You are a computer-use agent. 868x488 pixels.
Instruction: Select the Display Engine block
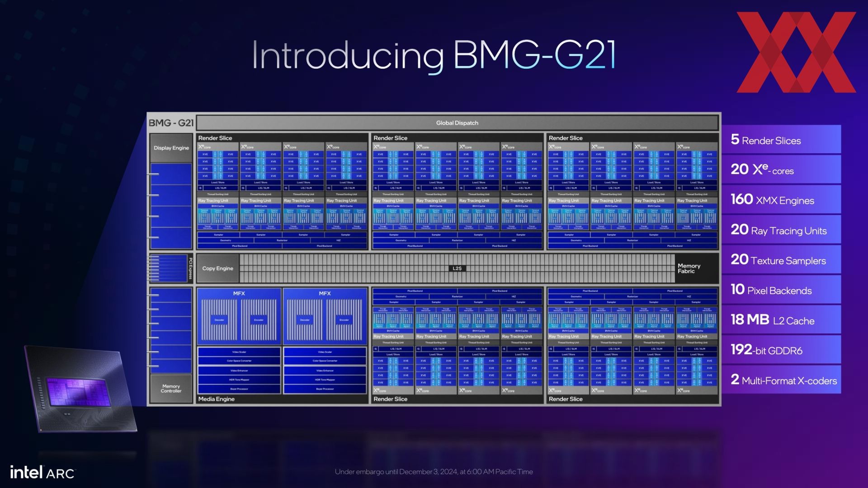[171, 148]
